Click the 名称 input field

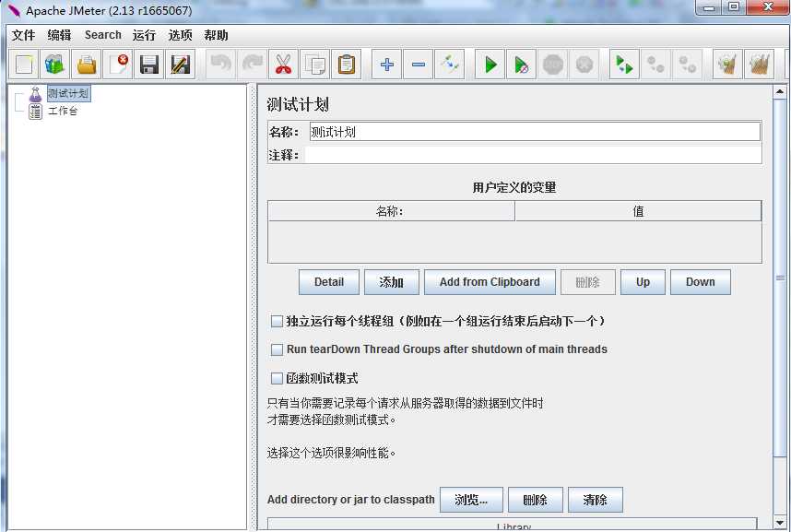tap(535, 132)
